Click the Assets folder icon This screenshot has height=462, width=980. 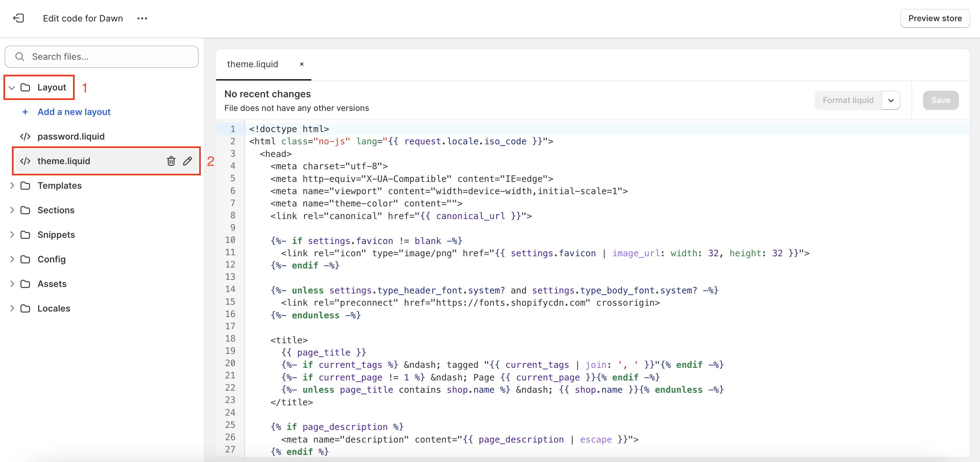tap(26, 284)
